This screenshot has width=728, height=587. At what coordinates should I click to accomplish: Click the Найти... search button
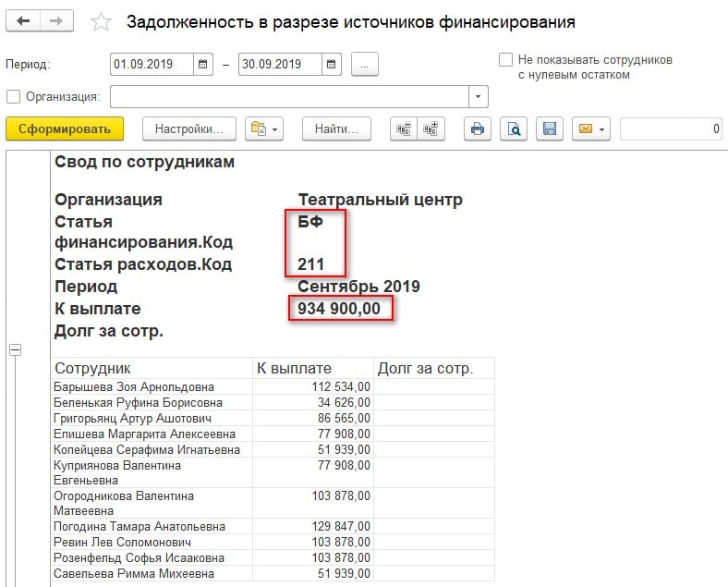[336, 129]
